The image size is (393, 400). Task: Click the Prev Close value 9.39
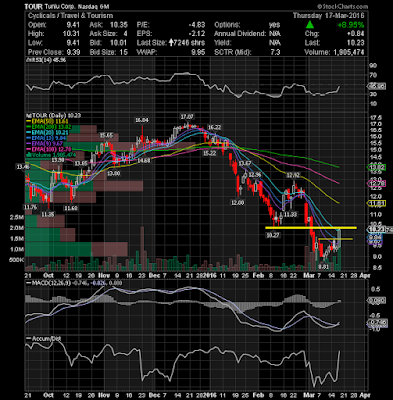[x=73, y=52]
